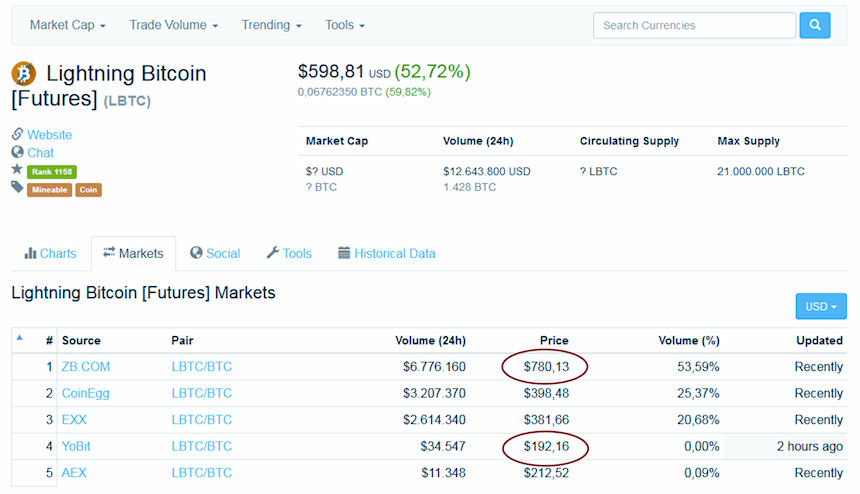
Task: Click the tag icon beside Mineable
Action: [x=18, y=188]
